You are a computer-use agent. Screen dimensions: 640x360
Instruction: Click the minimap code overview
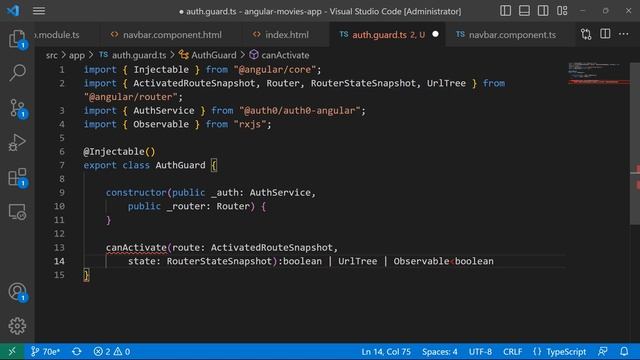click(598, 74)
